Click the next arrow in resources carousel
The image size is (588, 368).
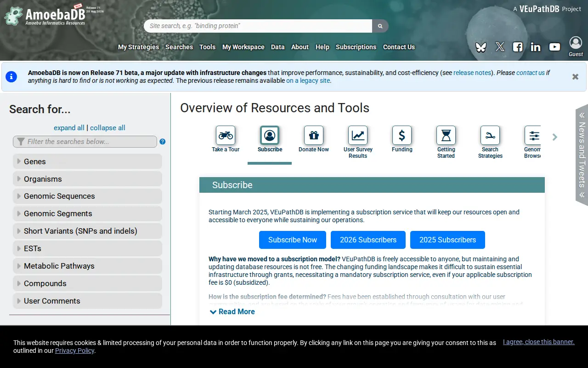[x=555, y=137]
